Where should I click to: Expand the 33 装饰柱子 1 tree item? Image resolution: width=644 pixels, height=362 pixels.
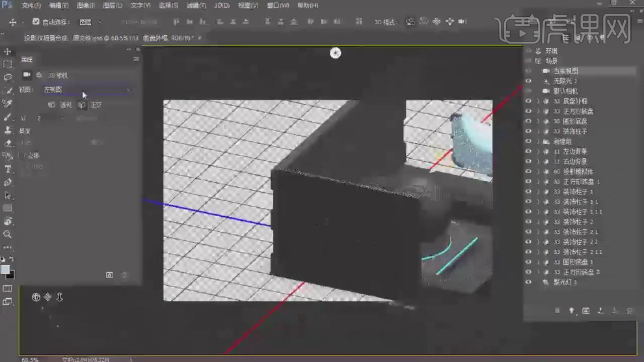pyautogui.click(x=538, y=191)
